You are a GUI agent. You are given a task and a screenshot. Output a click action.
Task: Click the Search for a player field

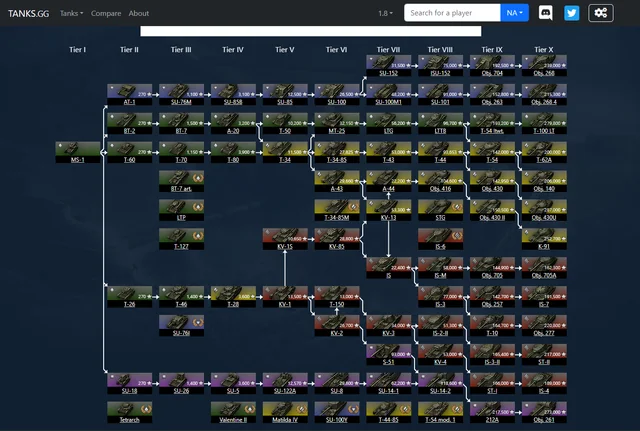pyautogui.click(x=452, y=13)
